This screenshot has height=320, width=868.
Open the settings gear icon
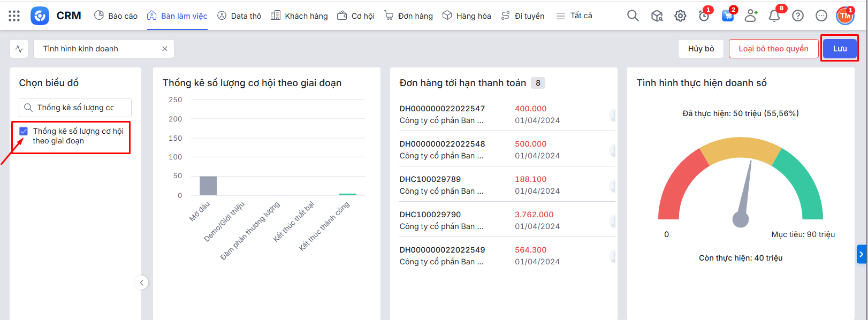(x=680, y=16)
